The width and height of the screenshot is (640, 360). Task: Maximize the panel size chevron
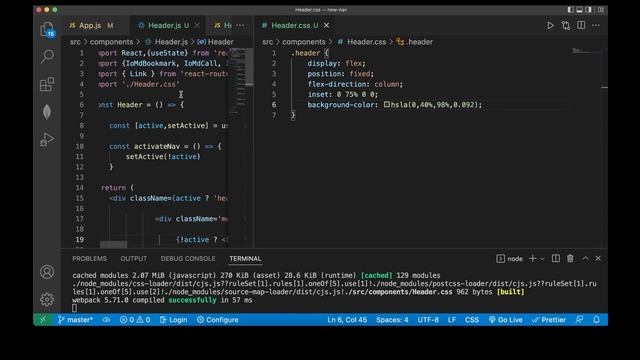tap(585, 258)
